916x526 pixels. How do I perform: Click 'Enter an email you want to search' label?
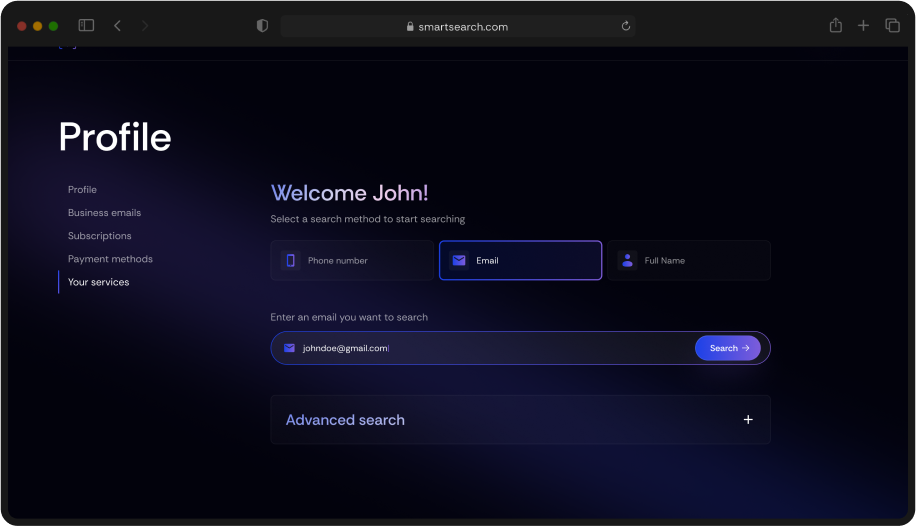(x=349, y=317)
